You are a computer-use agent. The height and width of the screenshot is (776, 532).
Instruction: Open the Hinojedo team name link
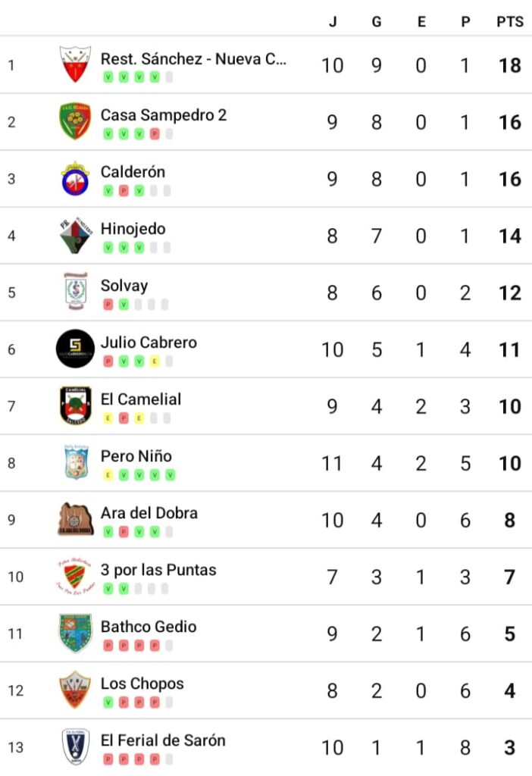133,229
